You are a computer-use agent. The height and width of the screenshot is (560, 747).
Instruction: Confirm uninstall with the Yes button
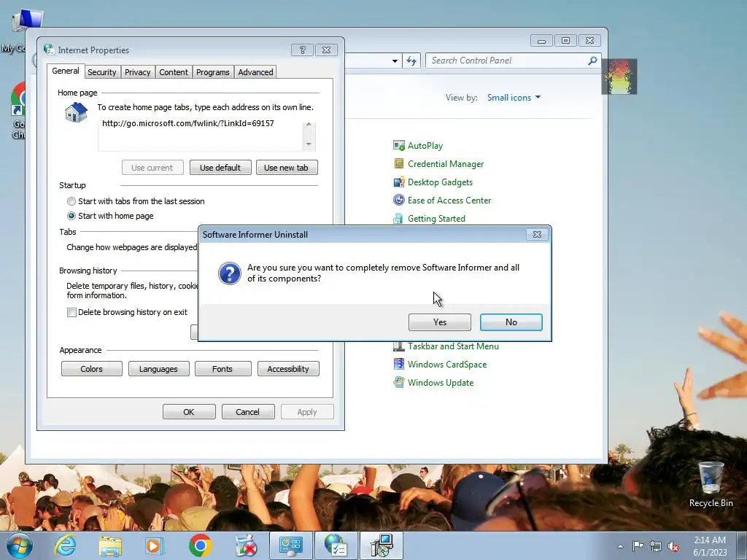(439, 322)
